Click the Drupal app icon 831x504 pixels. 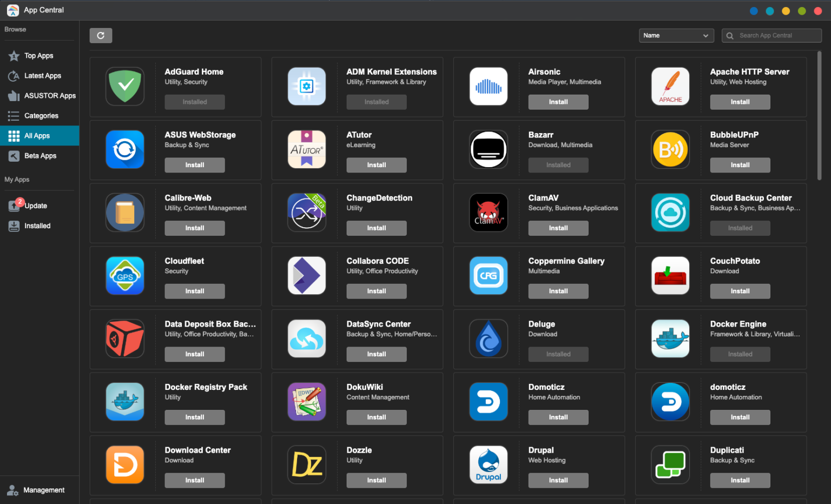click(489, 465)
